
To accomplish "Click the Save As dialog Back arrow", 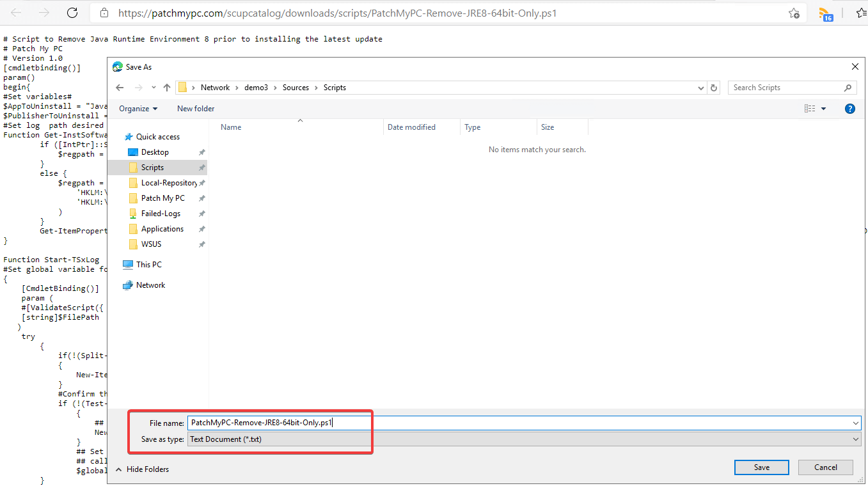I will pyautogui.click(x=119, y=88).
